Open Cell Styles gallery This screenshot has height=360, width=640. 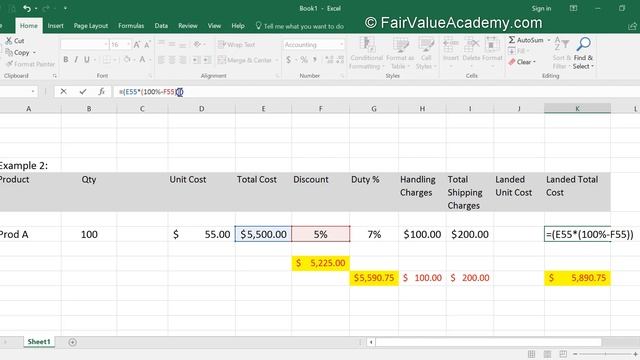pos(426,53)
